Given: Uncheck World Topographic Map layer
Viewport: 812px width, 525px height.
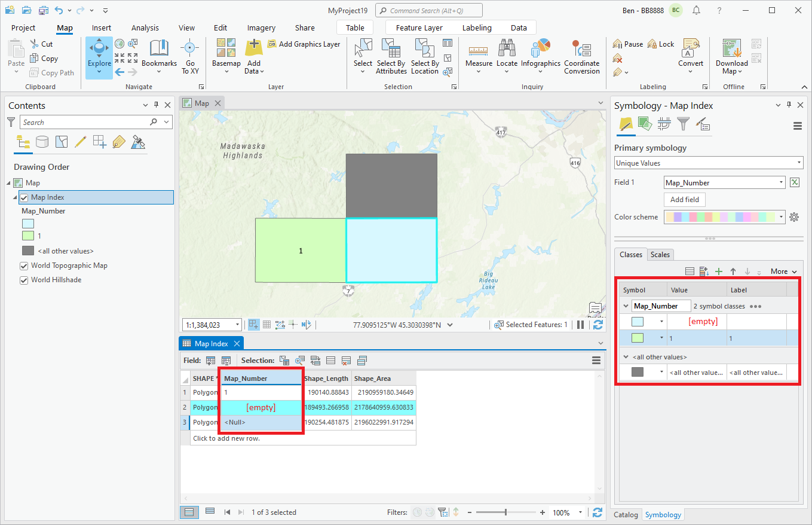Looking at the screenshot, I should coord(24,265).
